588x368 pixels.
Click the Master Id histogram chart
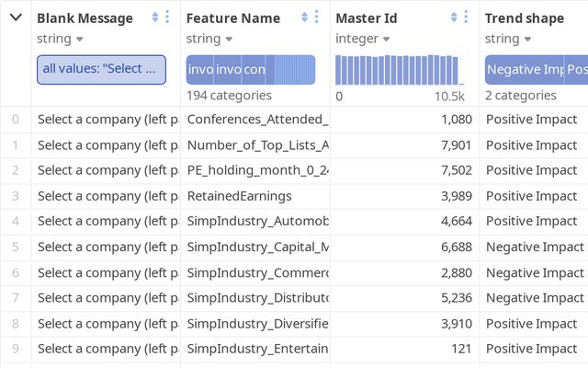click(400, 70)
